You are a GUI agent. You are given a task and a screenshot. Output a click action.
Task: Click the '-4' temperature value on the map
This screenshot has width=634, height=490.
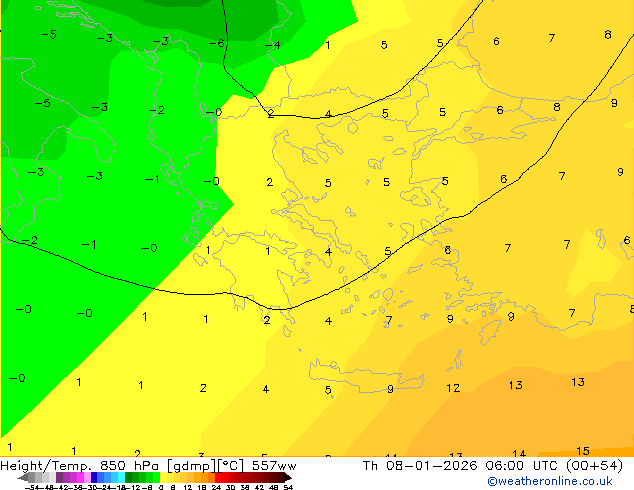pos(272,44)
